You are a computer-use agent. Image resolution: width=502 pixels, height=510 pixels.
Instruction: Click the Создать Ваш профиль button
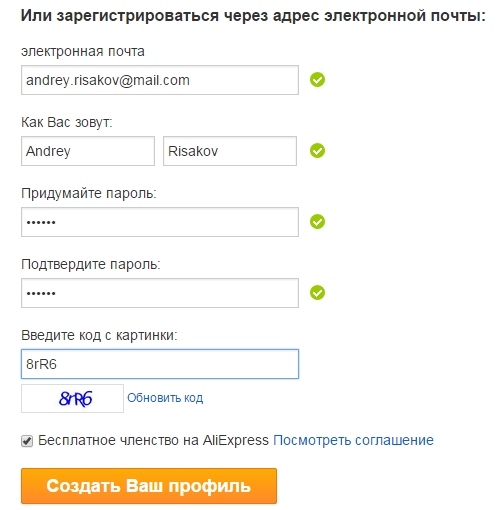[149, 486]
